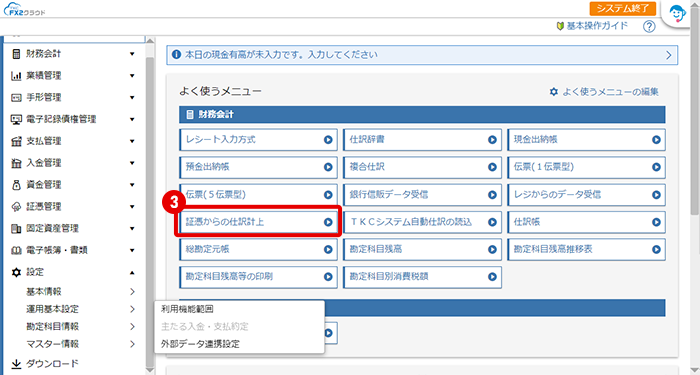Viewport: 700px width, 375px height.
Task: Click the 支払管理 icon in sidebar
Action: 16,142
